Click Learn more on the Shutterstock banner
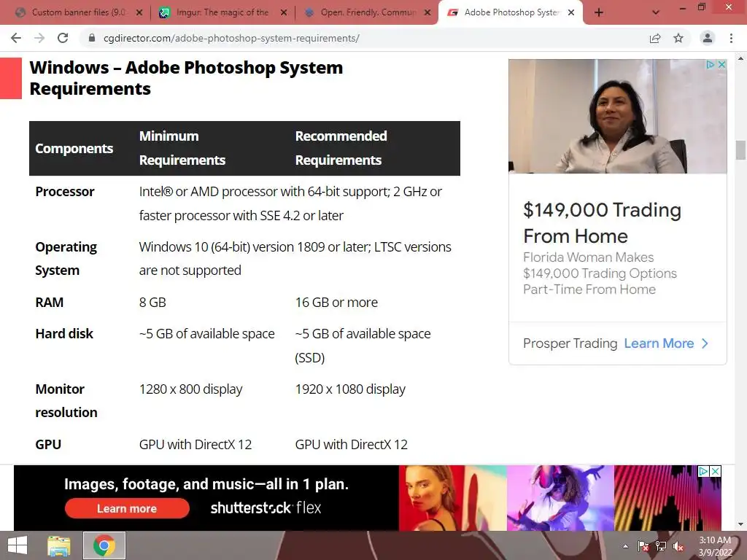This screenshot has width=747, height=560. pos(127,508)
